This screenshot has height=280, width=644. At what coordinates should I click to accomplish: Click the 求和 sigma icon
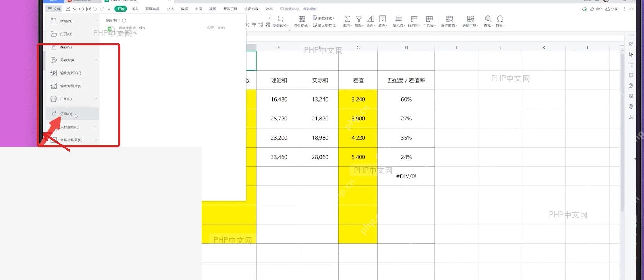[347, 19]
